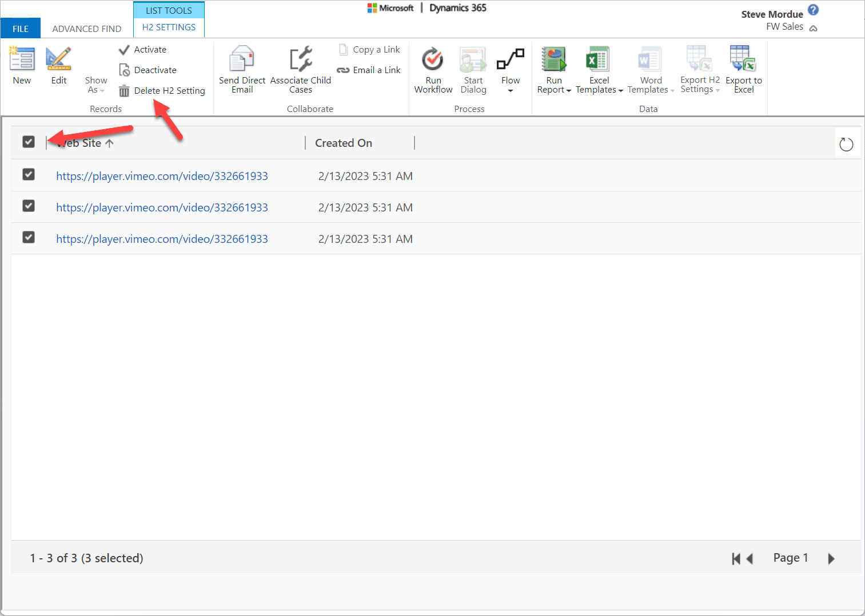Click the New record icon
865x616 pixels.
coord(22,59)
